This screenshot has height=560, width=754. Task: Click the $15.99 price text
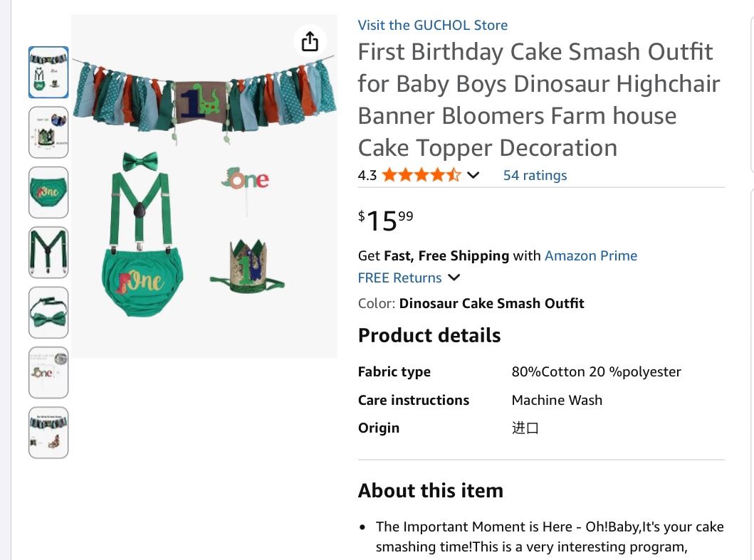tap(382, 221)
